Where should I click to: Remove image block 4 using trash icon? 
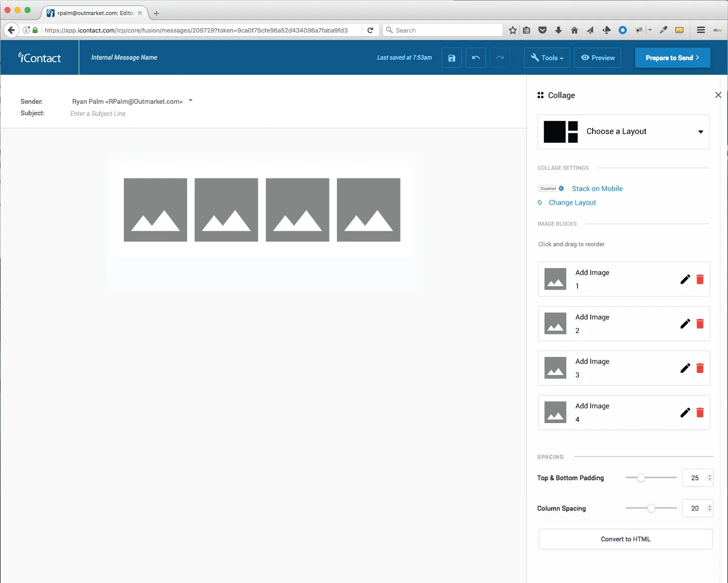(x=700, y=413)
